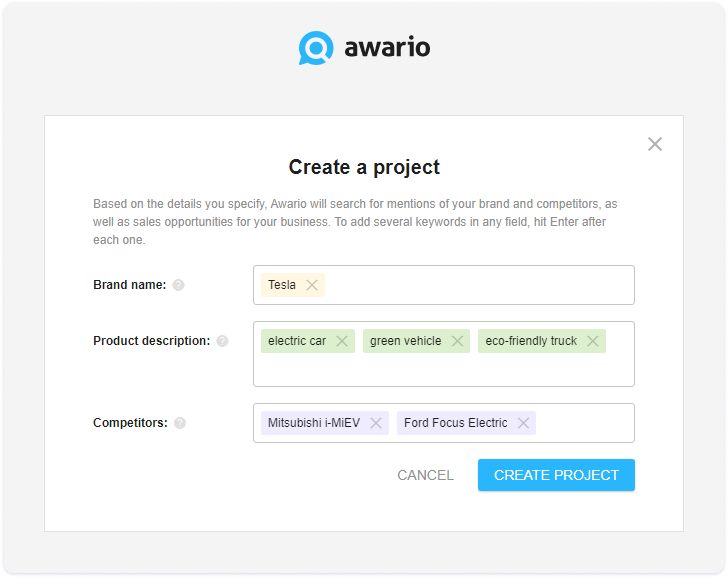Viewport: 728px width, 578px height.
Task: Click the awario wordmark text
Action: pos(387,47)
